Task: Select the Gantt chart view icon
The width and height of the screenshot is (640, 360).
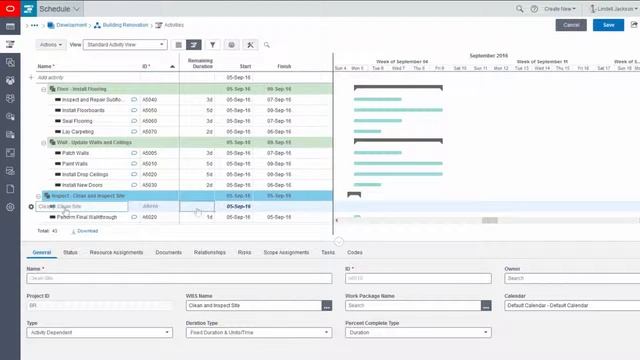Action: click(194, 45)
